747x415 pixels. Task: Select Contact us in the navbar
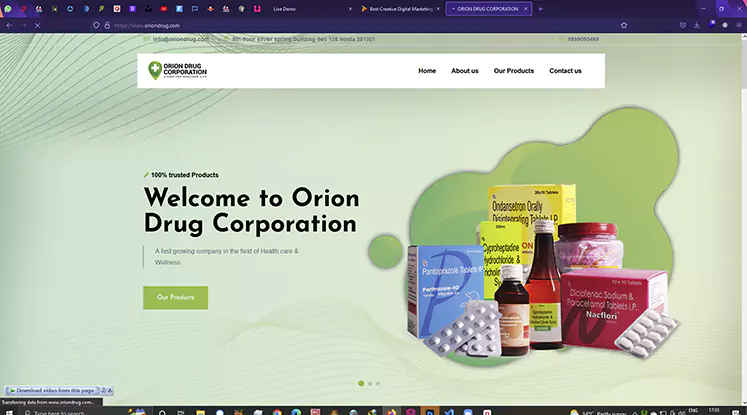tap(565, 71)
